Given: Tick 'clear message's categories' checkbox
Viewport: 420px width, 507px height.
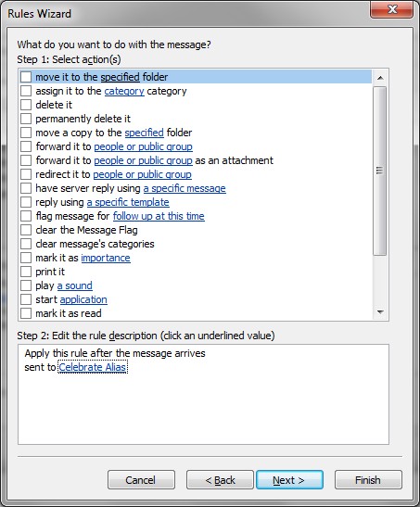Looking at the screenshot, I should [x=26, y=244].
